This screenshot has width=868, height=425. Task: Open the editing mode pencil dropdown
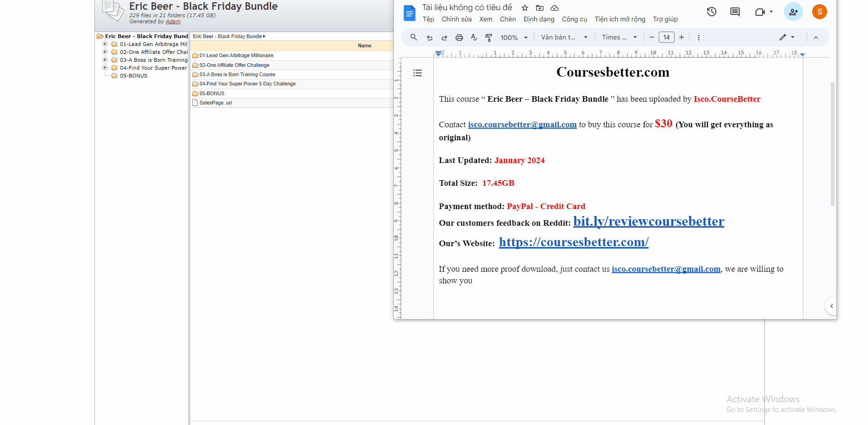(787, 37)
